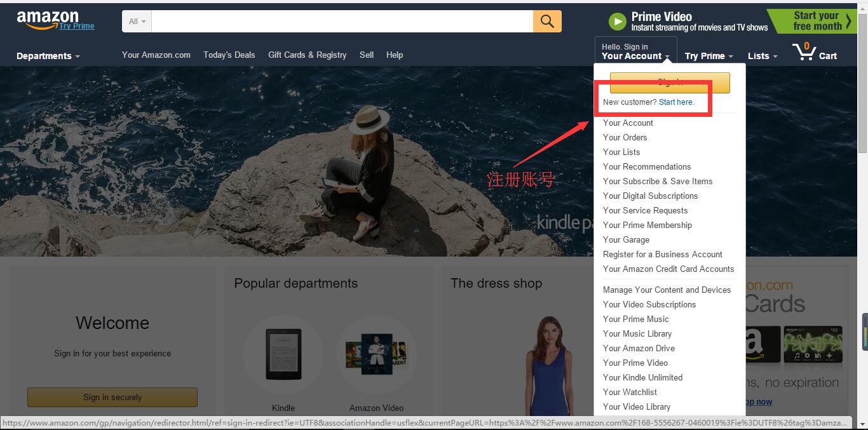Image resolution: width=868 pixels, height=430 pixels.
Task: Open Your Amazon Drive
Action: tap(639, 349)
